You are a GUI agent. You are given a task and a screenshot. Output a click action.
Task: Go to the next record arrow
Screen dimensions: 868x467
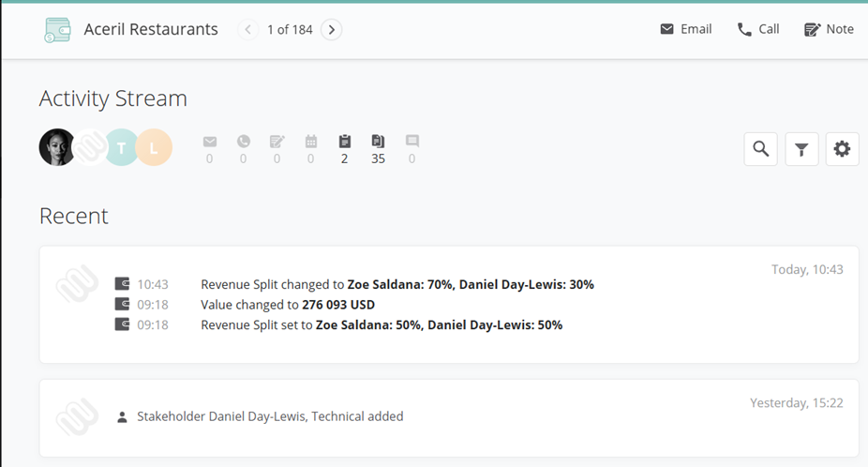pyautogui.click(x=331, y=30)
